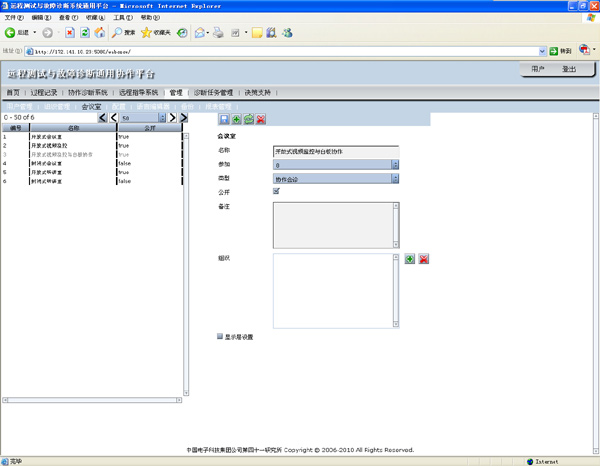Toggle the 显示层设置 checkbox

click(220, 336)
